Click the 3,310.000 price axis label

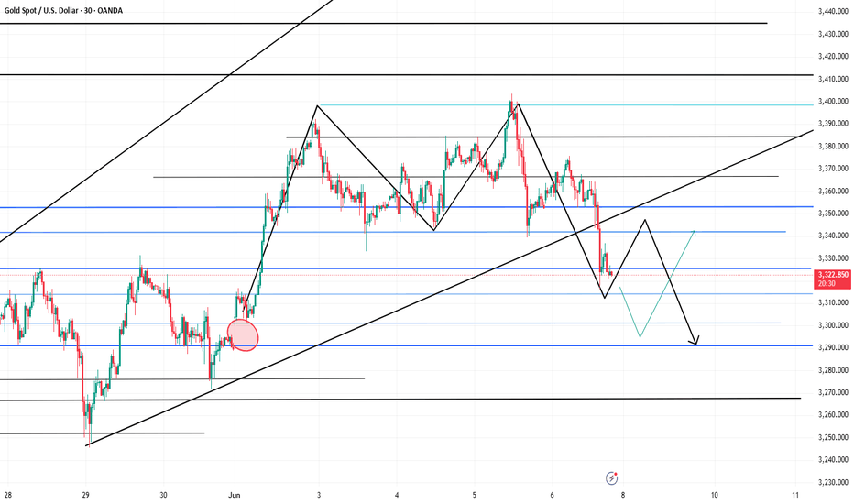tap(833, 303)
